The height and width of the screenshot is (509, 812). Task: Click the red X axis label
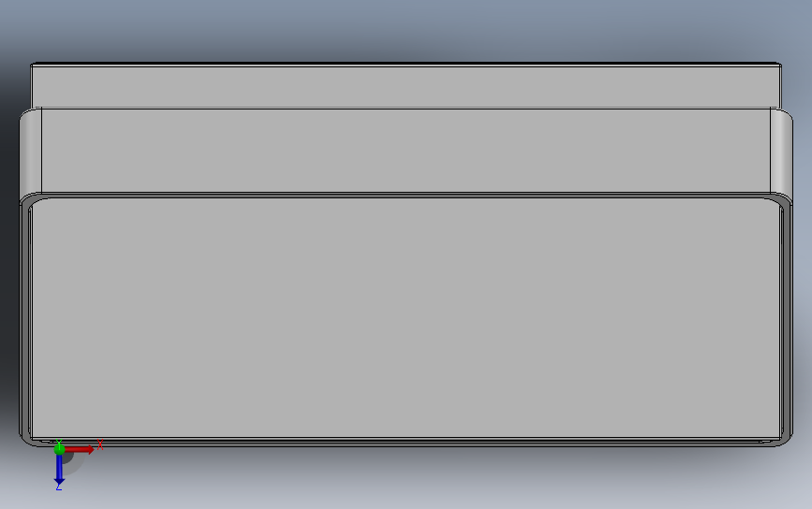pyautogui.click(x=100, y=444)
